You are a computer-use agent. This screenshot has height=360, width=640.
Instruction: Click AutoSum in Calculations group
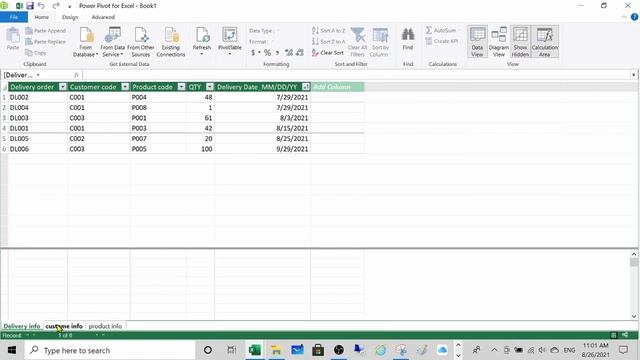tap(441, 31)
